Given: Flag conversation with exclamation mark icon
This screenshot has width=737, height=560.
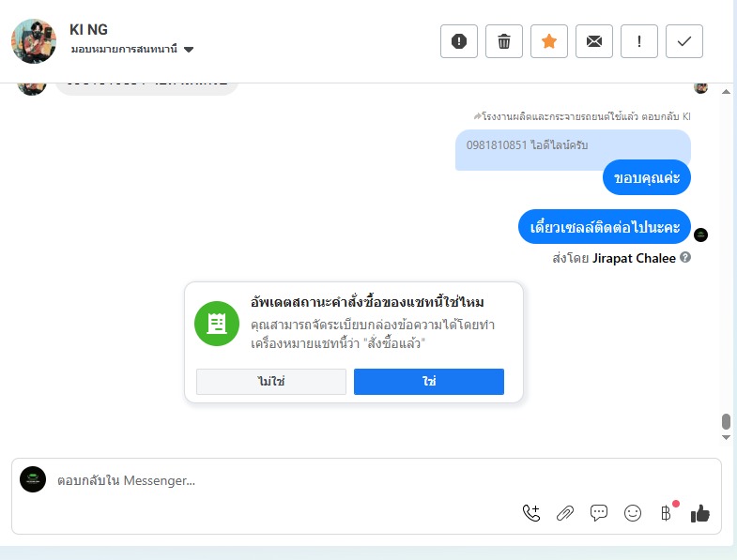Looking at the screenshot, I should tap(639, 41).
